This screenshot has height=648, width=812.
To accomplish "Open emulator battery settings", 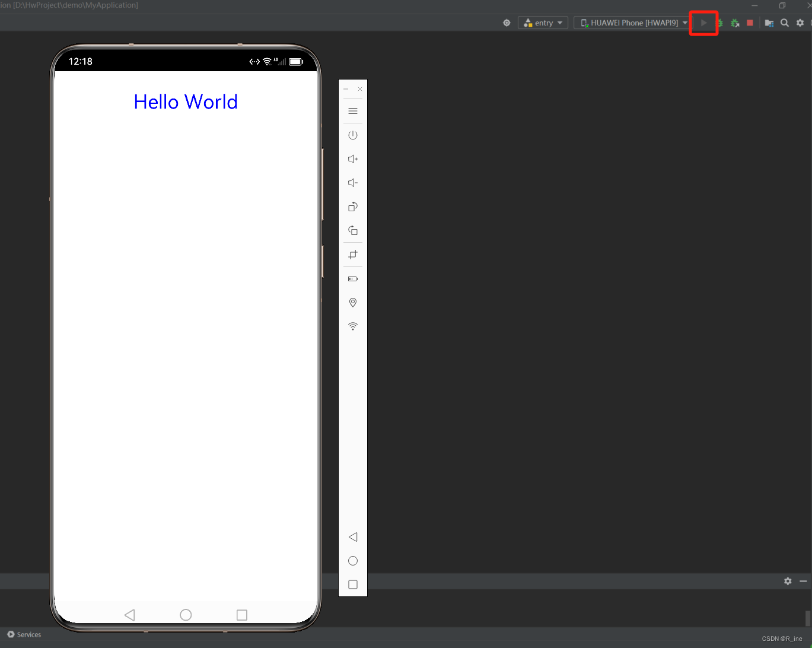I will click(353, 278).
